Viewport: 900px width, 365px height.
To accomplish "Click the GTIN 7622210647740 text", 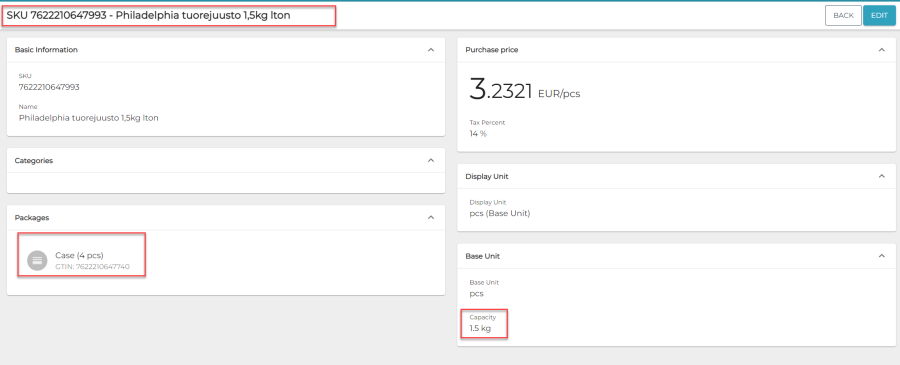I will click(92, 267).
